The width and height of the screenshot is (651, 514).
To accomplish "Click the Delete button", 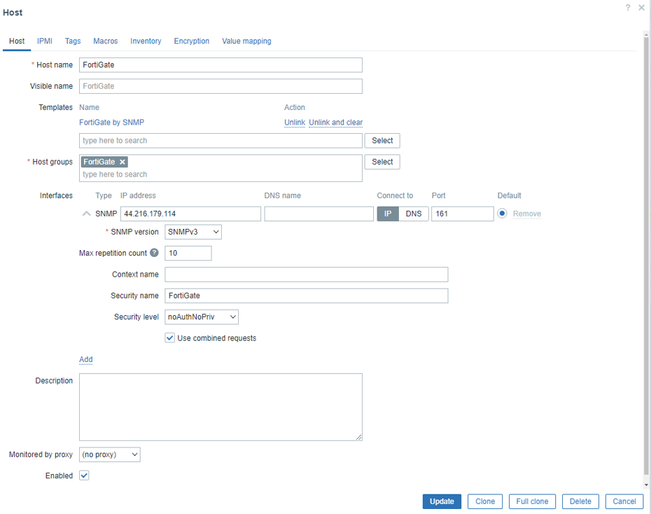I will 580,501.
